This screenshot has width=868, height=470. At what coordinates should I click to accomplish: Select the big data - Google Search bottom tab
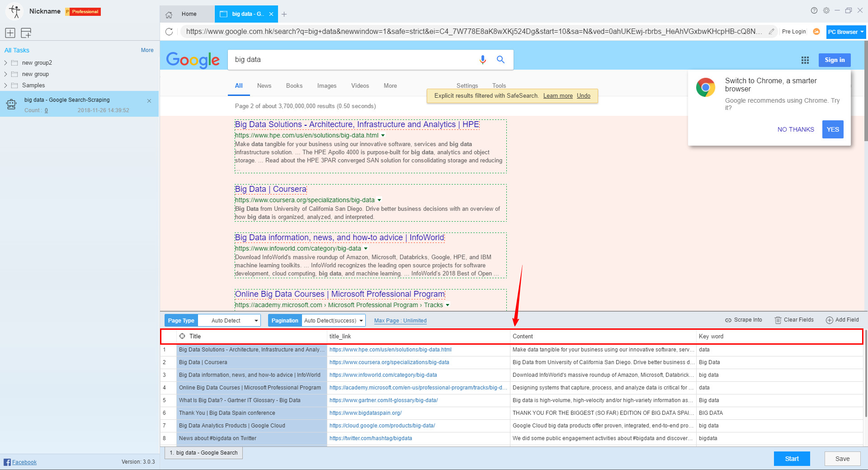pyautogui.click(x=203, y=453)
